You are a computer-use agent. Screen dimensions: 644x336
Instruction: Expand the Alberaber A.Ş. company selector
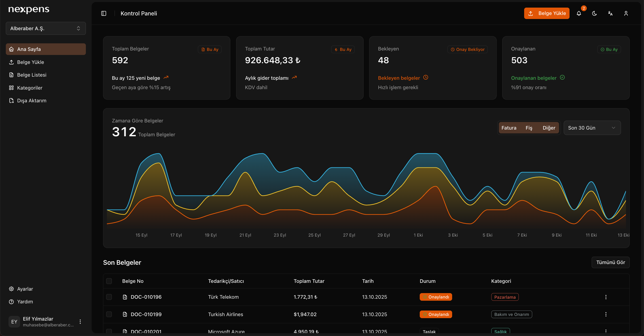(x=46, y=28)
